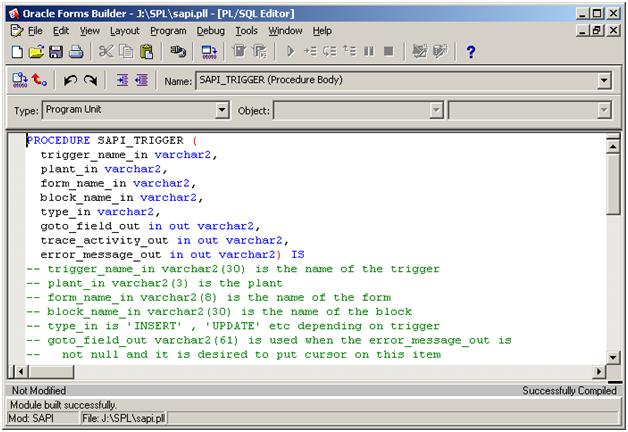Viewport: 628px width, 432px height.
Task: Click the Outdent lines icon
Action: (142, 80)
